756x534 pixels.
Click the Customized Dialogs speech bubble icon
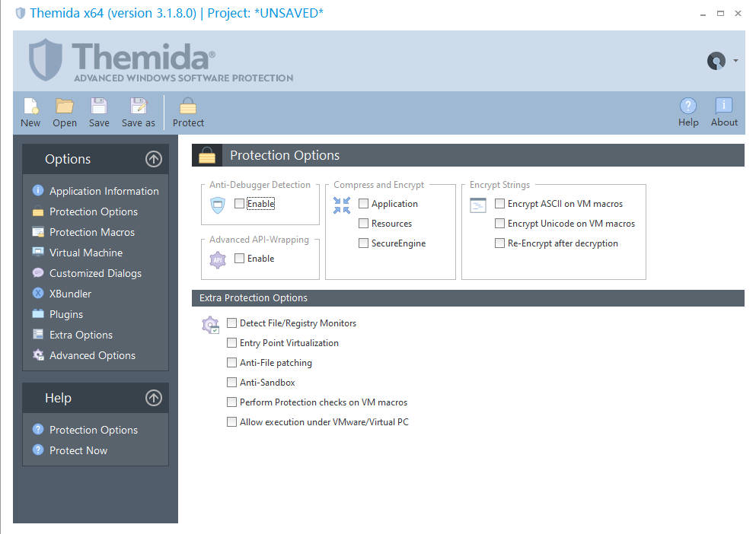[x=38, y=273]
